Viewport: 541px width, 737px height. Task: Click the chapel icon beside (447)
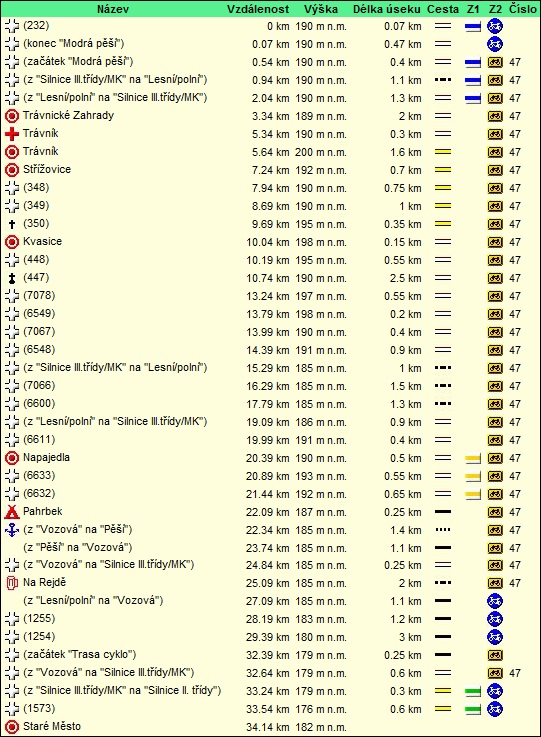(12, 278)
